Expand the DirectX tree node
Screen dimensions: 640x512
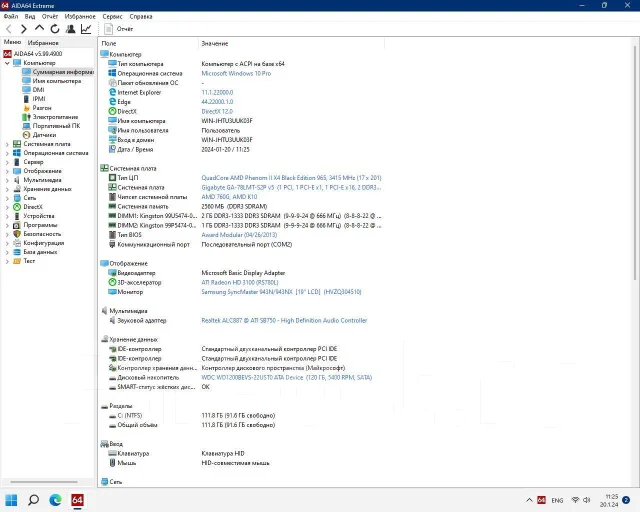click(x=7, y=207)
